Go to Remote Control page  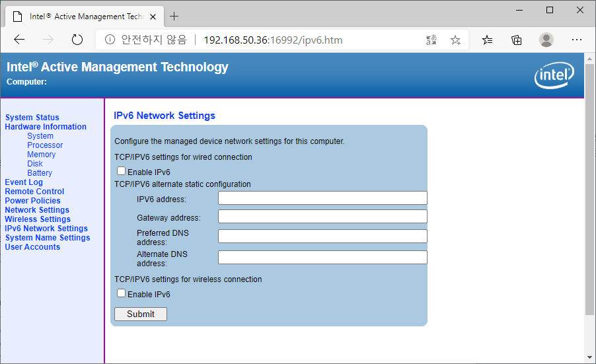click(34, 192)
